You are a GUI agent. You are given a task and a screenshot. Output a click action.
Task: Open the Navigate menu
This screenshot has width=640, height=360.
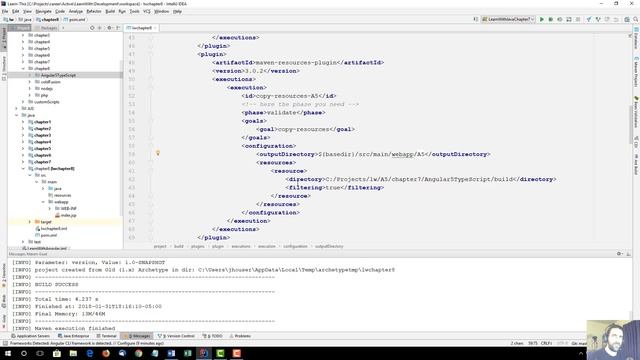(43, 11)
